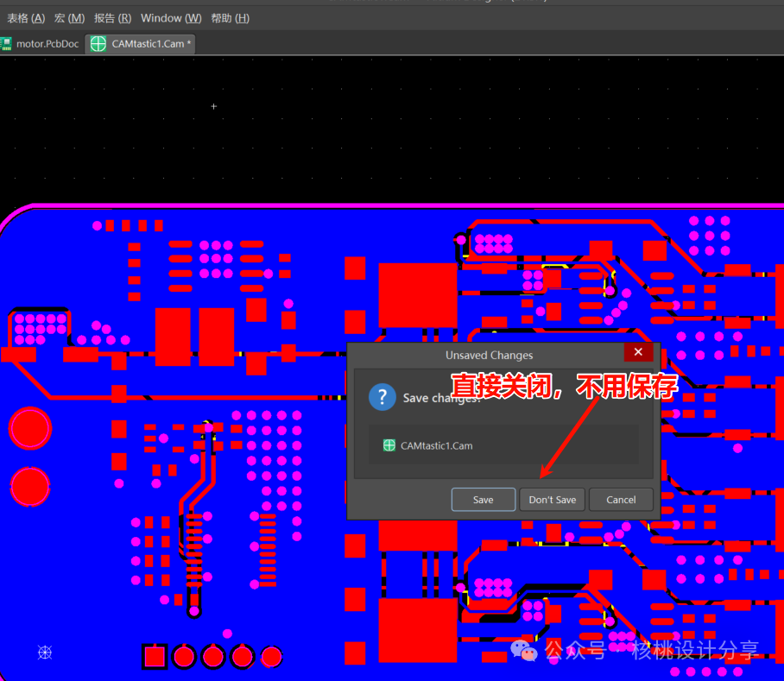784x681 pixels.
Task: Switch to the motor.PcbDoc tab
Action: tap(47, 43)
